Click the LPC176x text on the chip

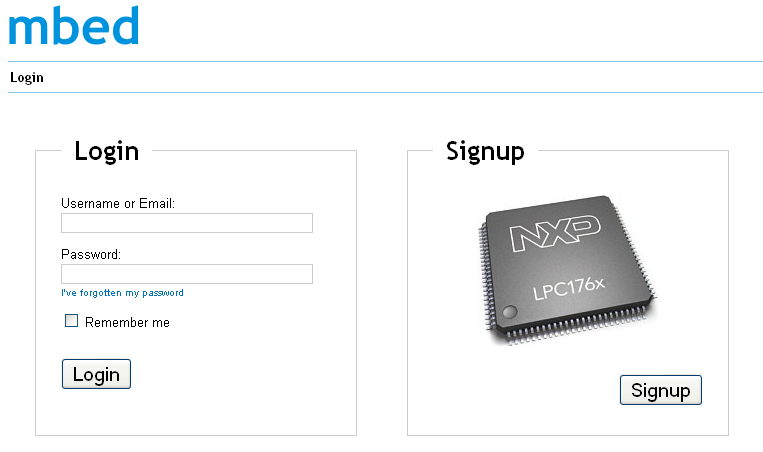(568, 288)
